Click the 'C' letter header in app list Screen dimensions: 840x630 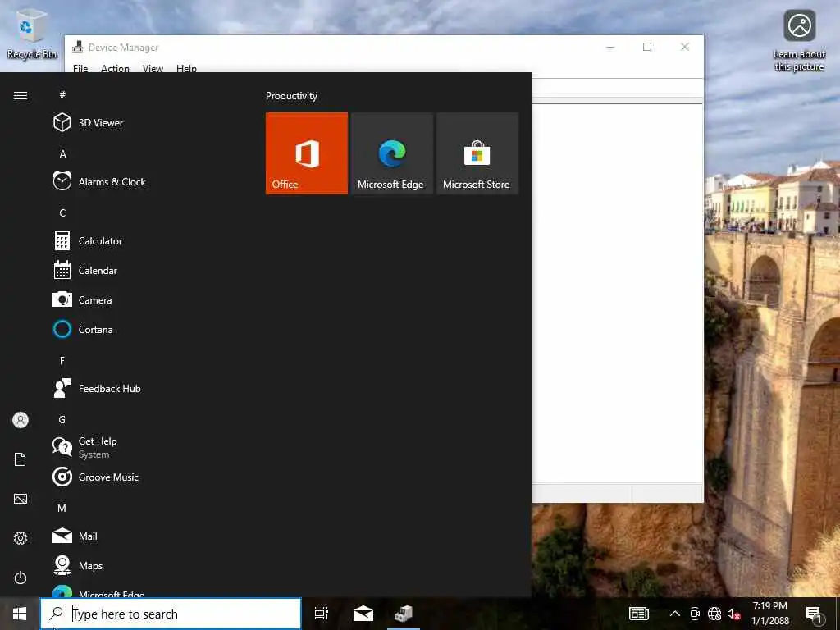pyautogui.click(x=62, y=212)
